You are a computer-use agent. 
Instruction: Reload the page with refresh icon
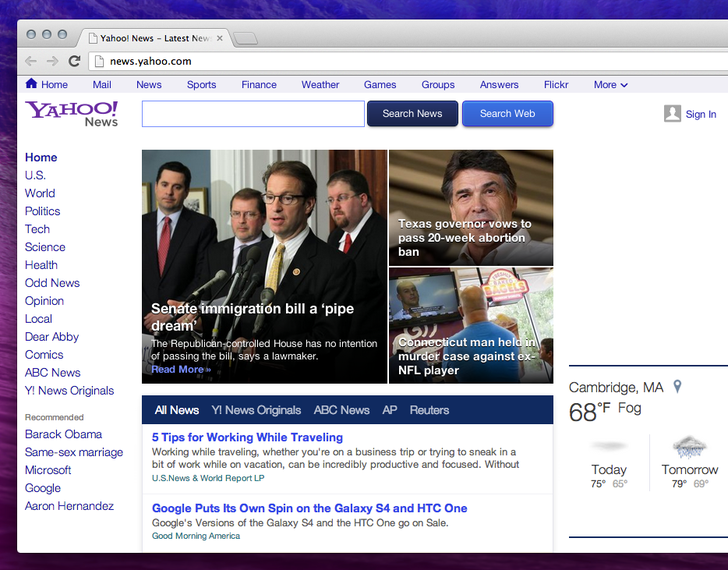tap(74, 61)
